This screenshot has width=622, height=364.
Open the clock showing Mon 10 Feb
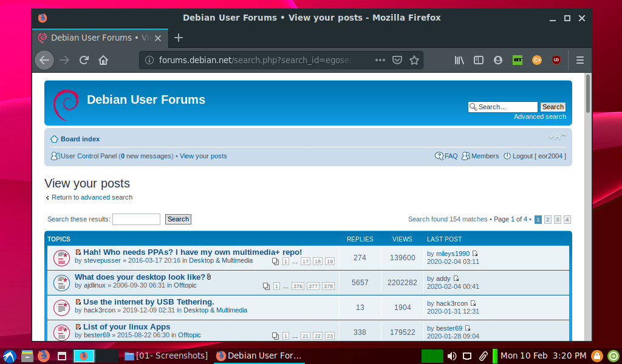(543, 356)
